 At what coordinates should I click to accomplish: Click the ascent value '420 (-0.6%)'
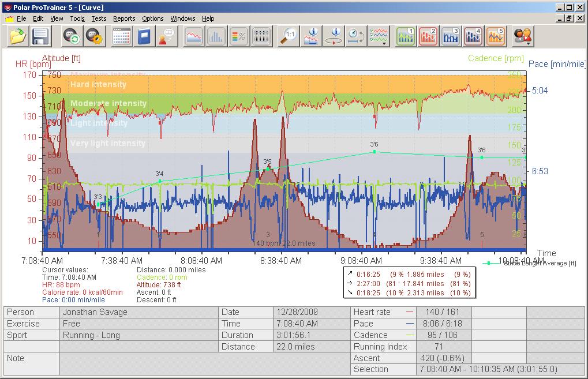(443, 358)
